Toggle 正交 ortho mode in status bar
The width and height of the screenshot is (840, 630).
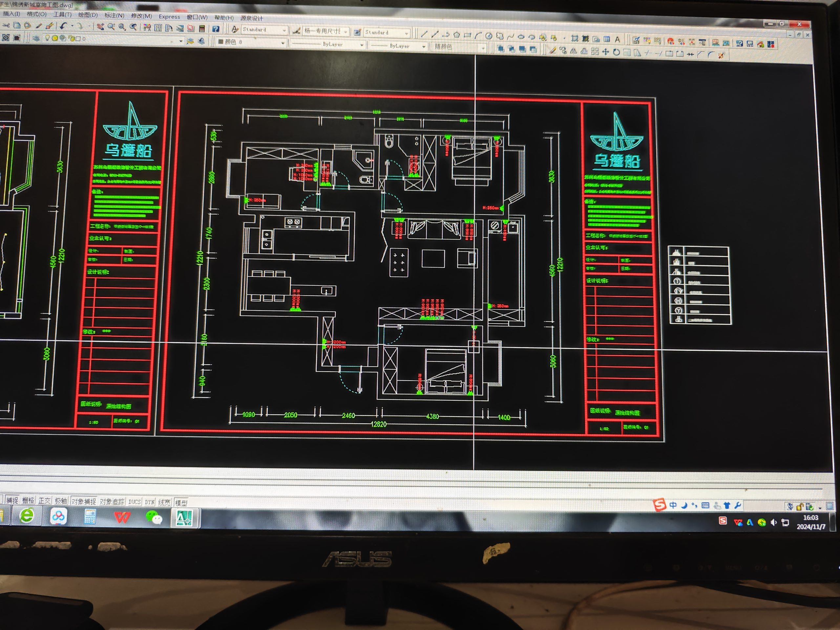44,500
